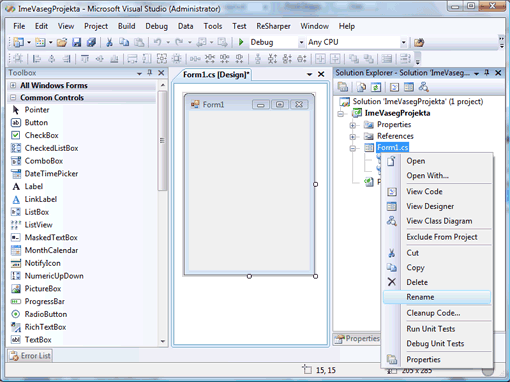Select the ImeVasegProjekta project node
Image resolution: width=510 pixels, height=382 pixels.
pyautogui.click(x=397, y=113)
